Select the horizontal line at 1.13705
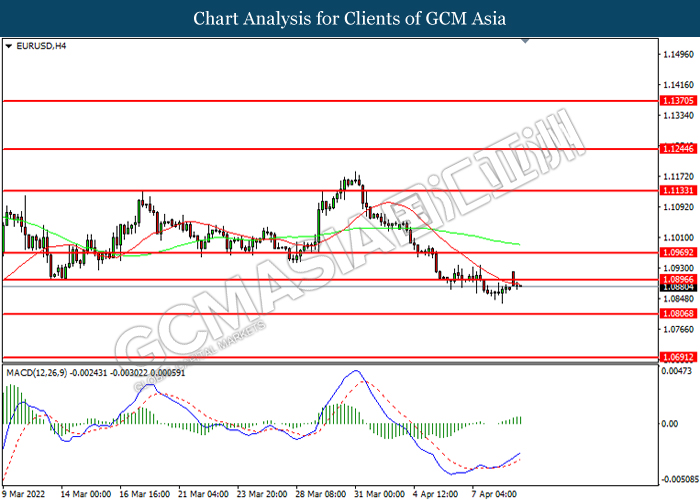The image size is (700, 500). click(x=330, y=101)
